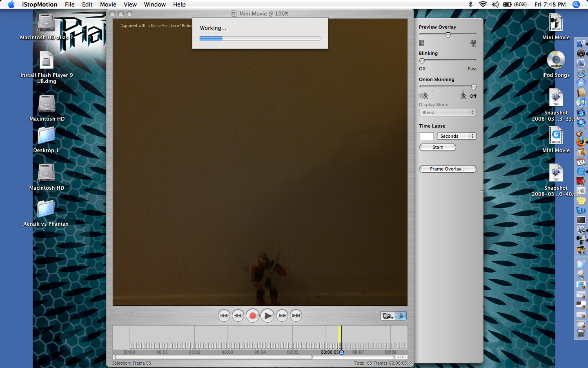Open the camera source dropdown button
This screenshot has width=588, height=368.
pos(387,316)
